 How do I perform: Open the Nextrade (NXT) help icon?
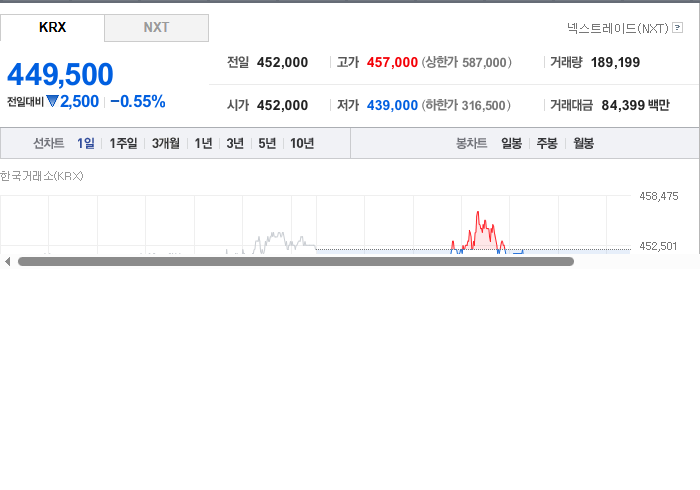click(677, 28)
